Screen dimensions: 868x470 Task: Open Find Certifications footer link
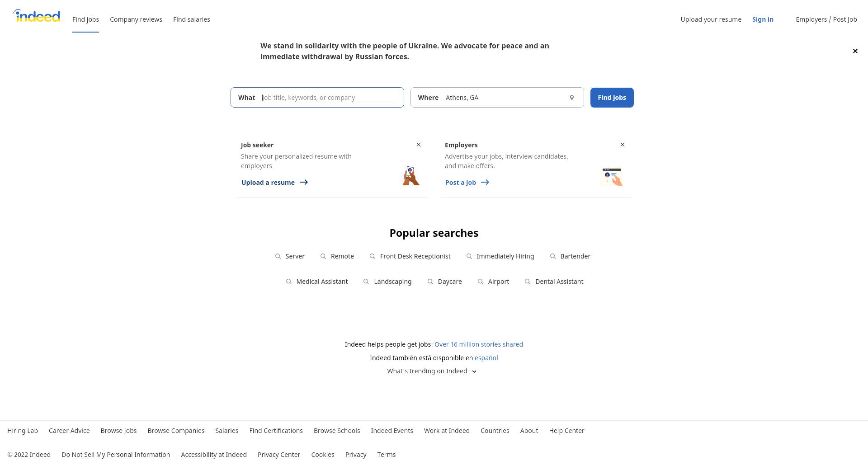[276, 431]
